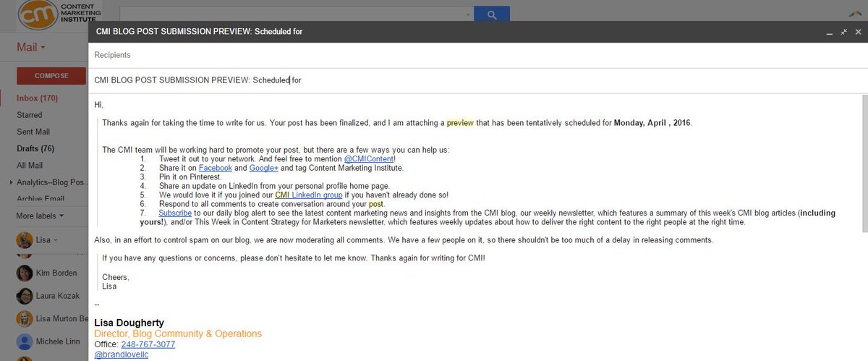Open chat with Lisa Murton Be..
Viewport: 868px width, 361px height.
(62, 318)
